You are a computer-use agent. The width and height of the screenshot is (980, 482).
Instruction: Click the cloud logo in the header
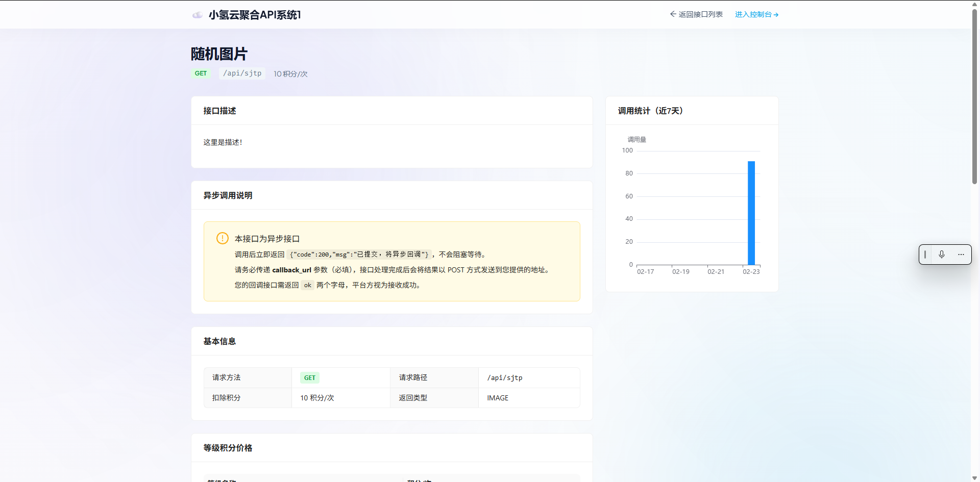(x=198, y=15)
